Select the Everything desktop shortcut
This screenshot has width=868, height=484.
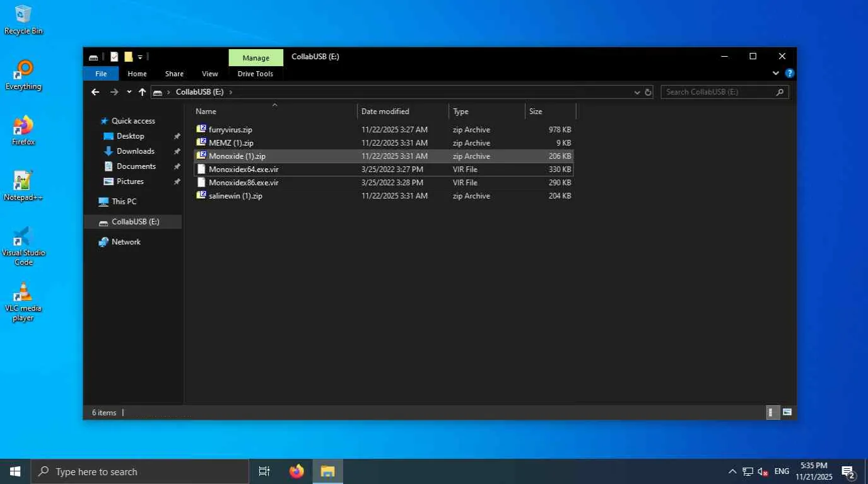point(23,76)
